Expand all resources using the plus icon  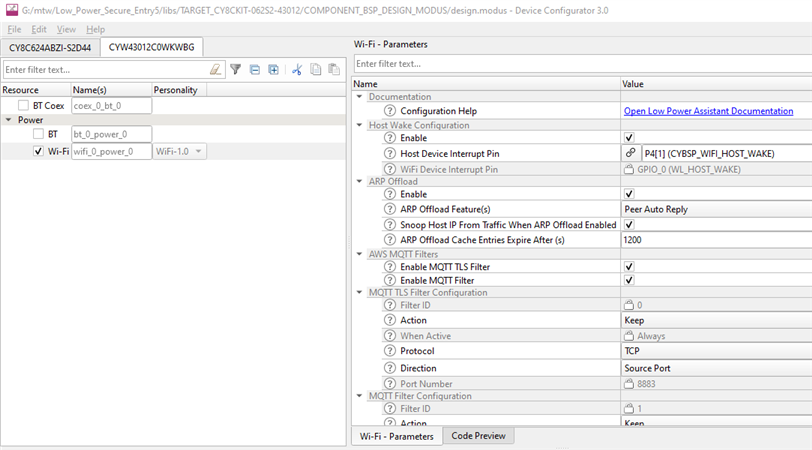(273, 69)
